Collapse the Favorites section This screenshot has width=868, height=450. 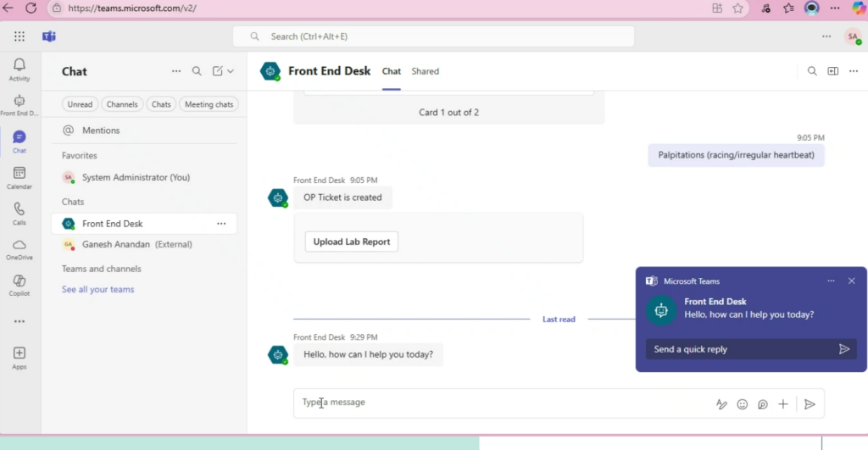click(x=79, y=156)
